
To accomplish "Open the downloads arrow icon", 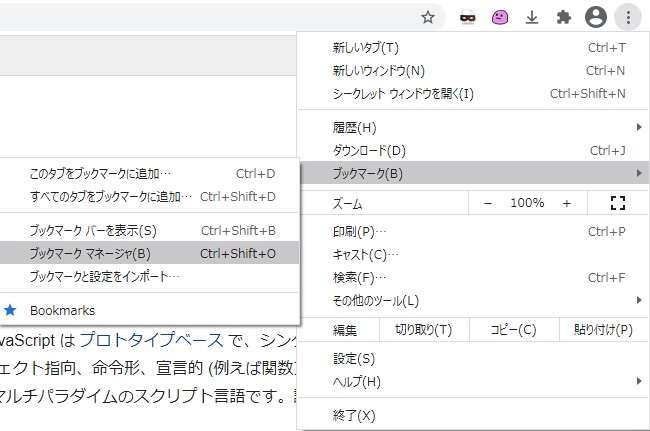I will [532, 17].
